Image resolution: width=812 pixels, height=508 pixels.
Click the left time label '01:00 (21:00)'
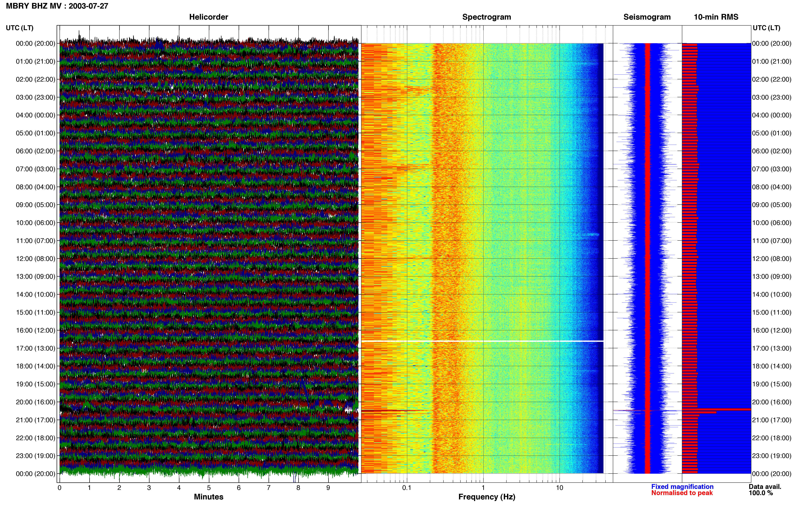pos(36,61)
